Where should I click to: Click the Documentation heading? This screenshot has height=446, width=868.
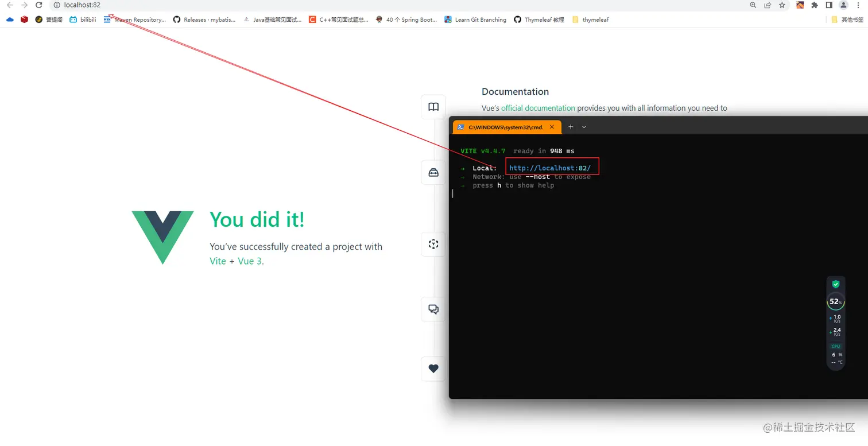click(515, 92)
